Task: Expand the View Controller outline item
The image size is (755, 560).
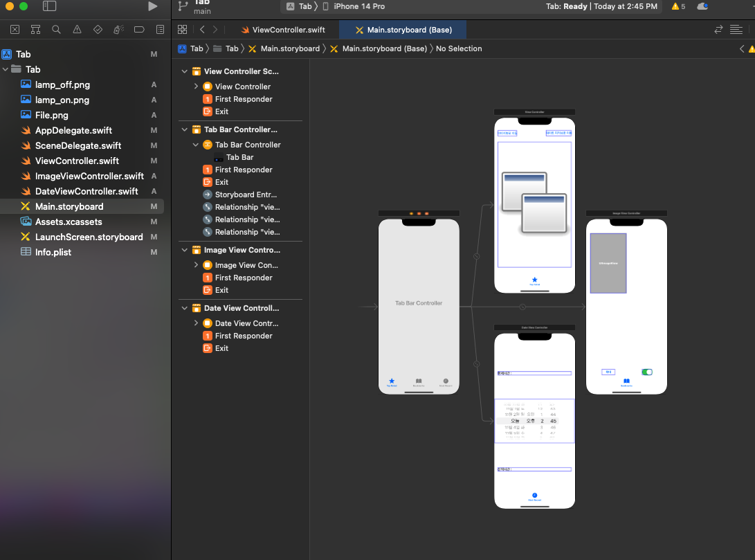Action: tap(196, 87)
